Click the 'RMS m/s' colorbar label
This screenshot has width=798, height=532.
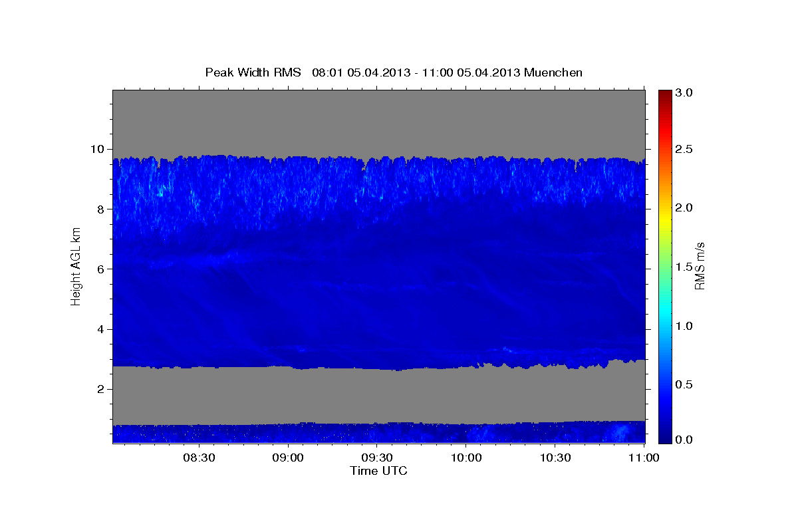[x=699, y=266]
